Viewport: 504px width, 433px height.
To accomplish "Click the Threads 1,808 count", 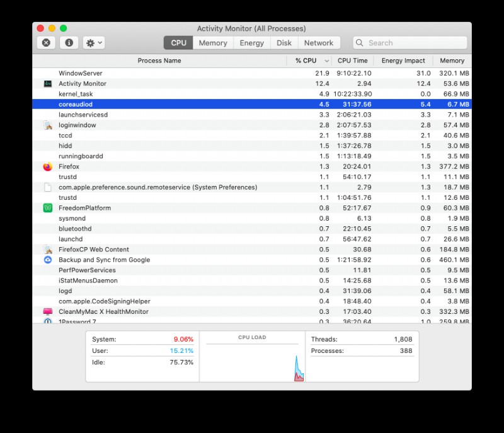I will point(362,339).
